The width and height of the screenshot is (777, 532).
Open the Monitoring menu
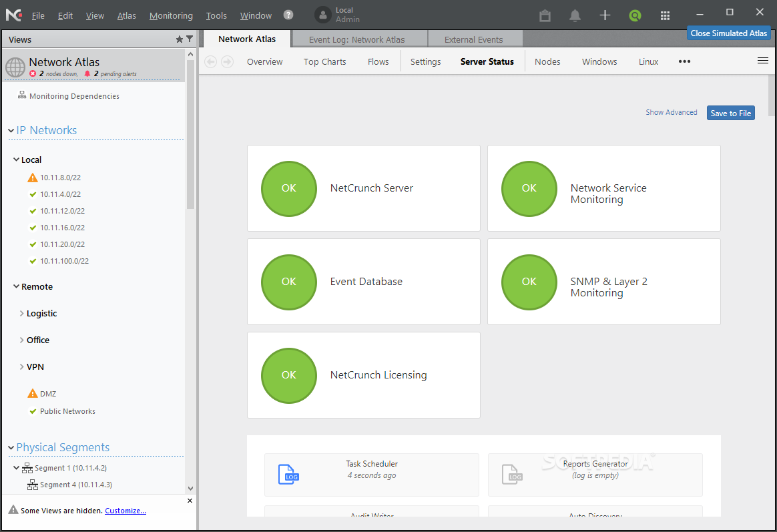[x=171, y=15]
